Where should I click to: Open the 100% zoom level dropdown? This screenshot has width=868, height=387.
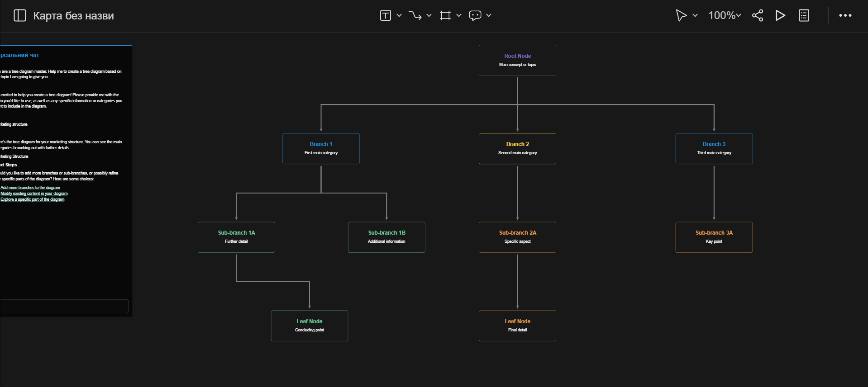coord(725,15)
